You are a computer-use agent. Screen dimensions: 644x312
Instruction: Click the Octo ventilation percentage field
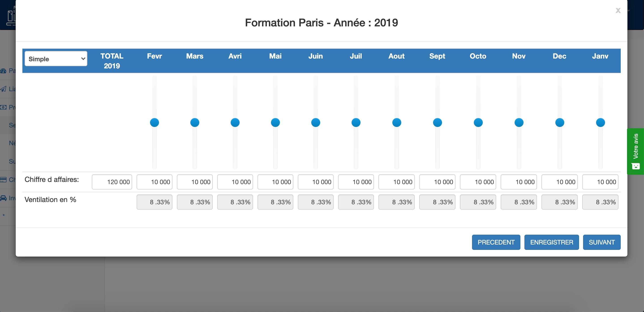(478, 202)
